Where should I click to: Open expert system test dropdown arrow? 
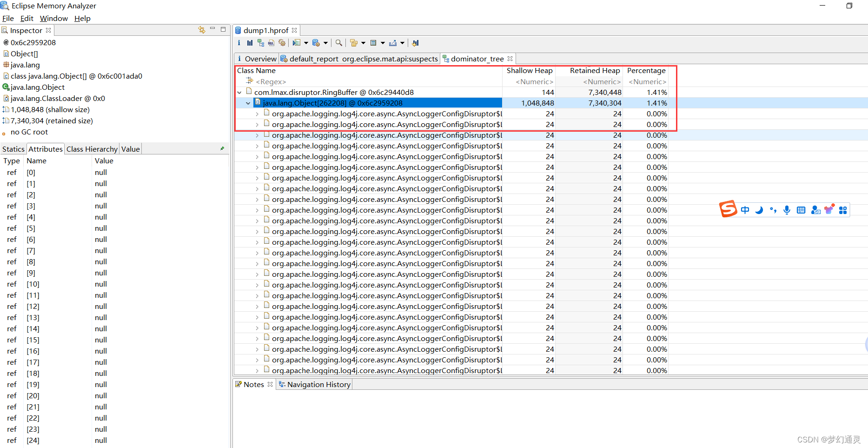pyautogui.click(x=306, y=43)
